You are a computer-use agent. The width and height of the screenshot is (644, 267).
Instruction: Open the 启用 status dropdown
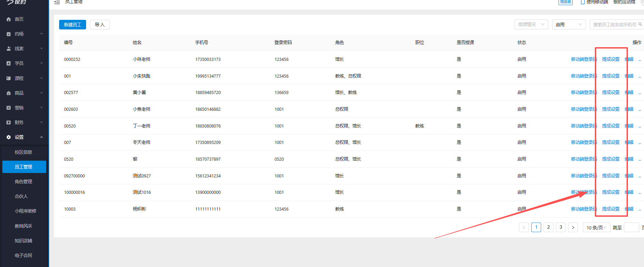[x=568, y=25]
